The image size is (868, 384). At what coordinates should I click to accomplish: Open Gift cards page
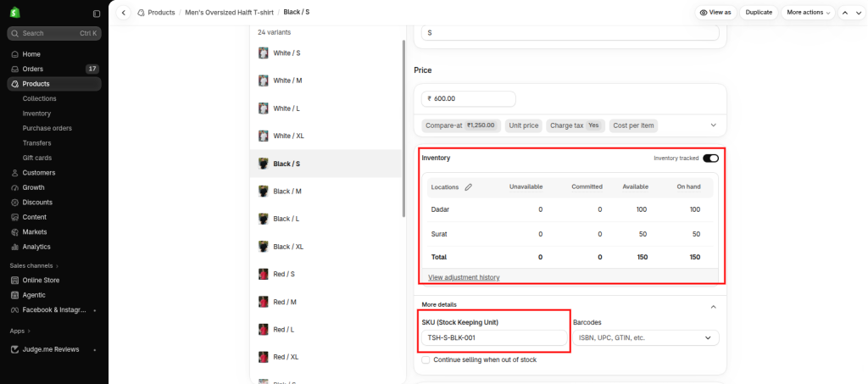pyautogui.click(x=37, y=158)
